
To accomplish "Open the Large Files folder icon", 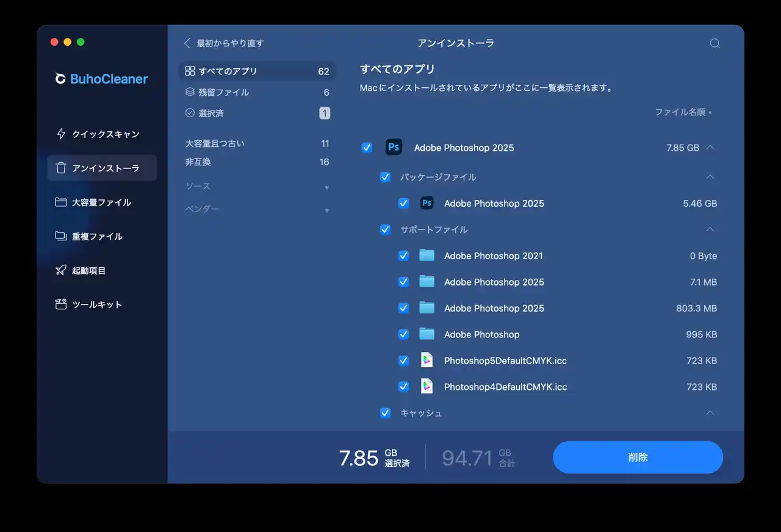I will pyautogui.click(x=61, y=203).
